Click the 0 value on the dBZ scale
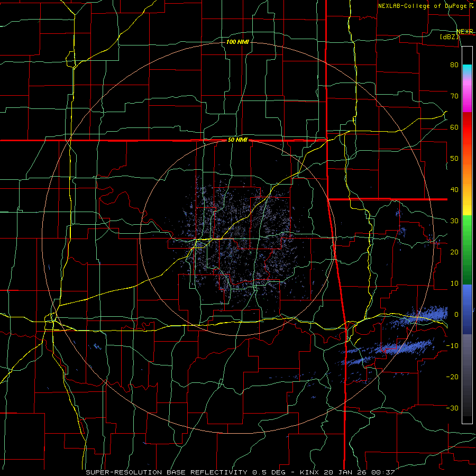The image size is (476, 476). pyautogui.click(x=456, y=315)
